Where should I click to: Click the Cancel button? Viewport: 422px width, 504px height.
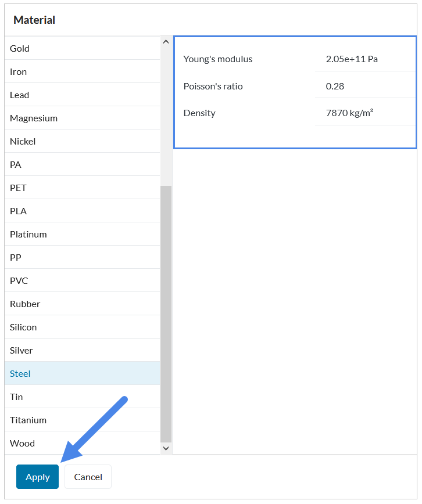pos(88,477)
